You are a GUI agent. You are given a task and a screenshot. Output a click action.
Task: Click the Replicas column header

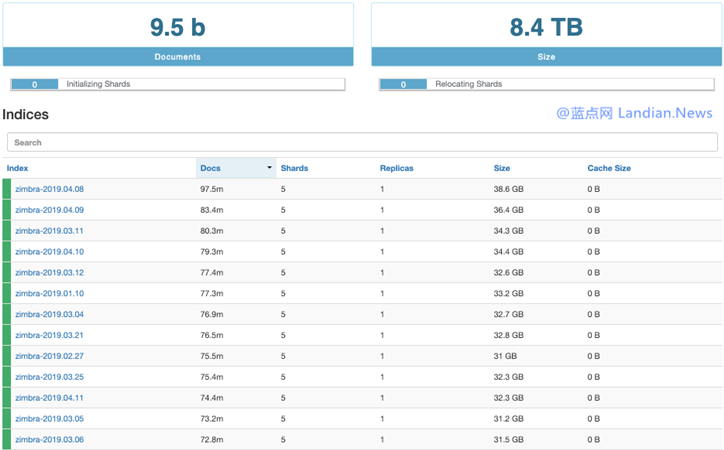(x=396, y=168)
